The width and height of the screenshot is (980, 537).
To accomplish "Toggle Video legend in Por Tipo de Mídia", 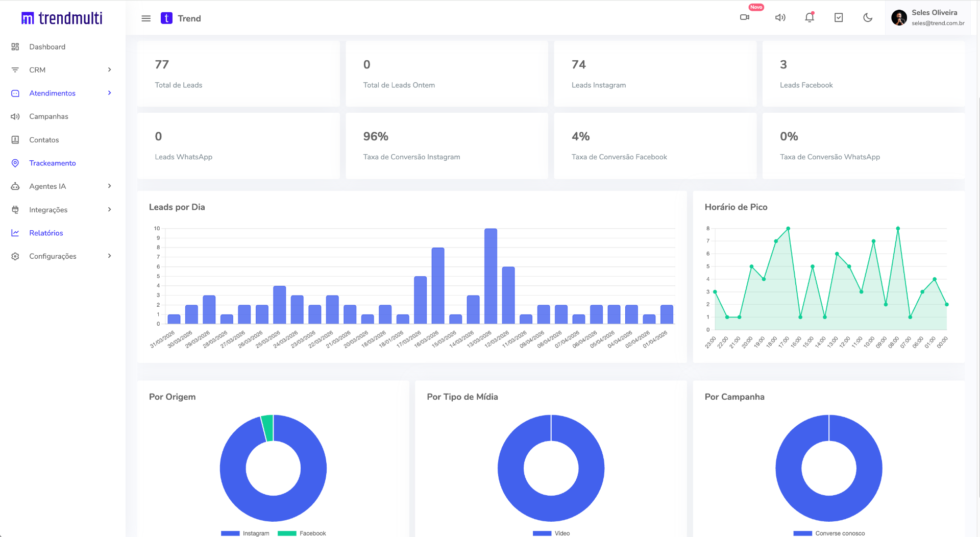I will pyautogui.click(x=551, y=533).
